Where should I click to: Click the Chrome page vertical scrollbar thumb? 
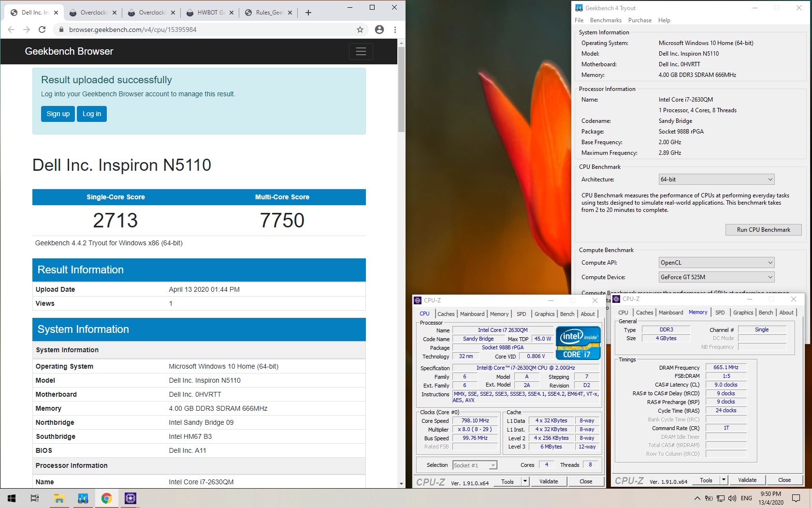401,90
